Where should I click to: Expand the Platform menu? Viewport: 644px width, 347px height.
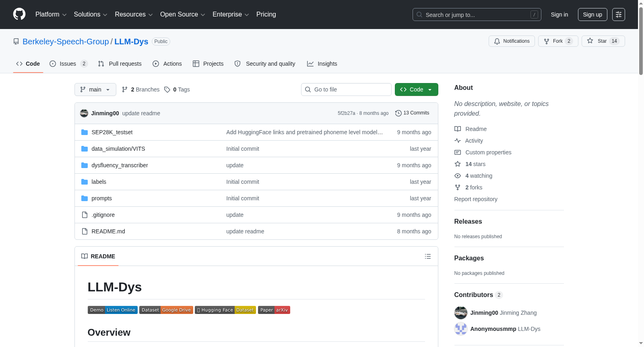coord(51,15)
